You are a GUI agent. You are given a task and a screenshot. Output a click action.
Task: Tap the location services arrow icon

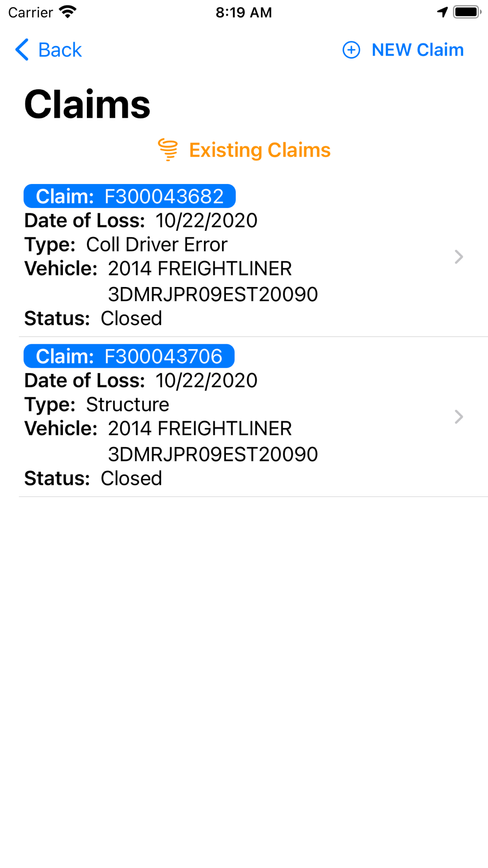[442, 12]
